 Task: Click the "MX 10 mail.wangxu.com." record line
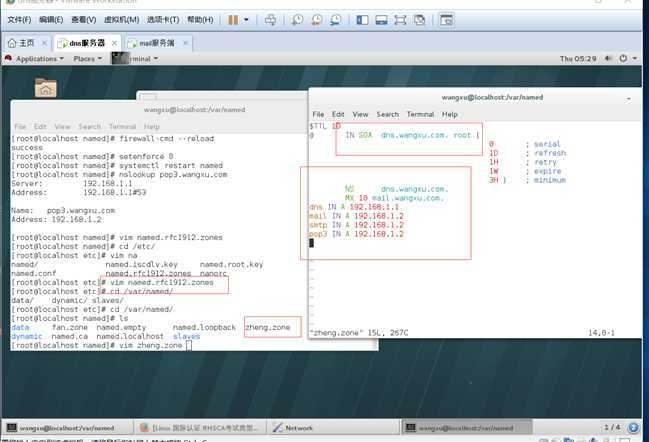coord(394,198)
